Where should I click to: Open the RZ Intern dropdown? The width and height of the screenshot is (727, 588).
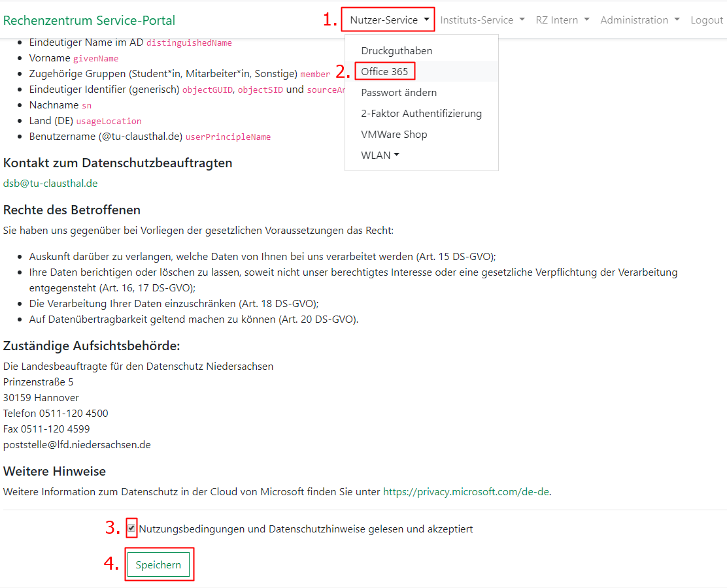tap(562, 20)
